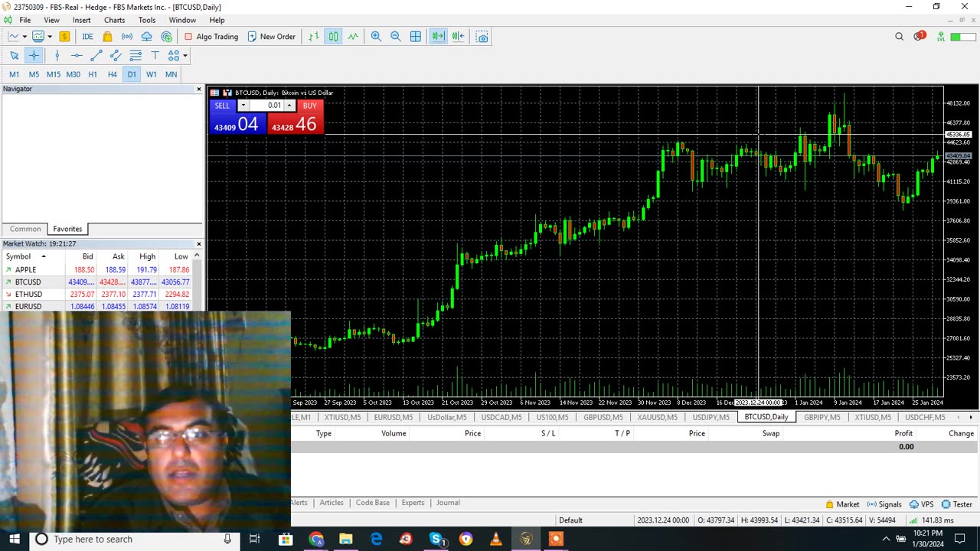Click the Depth of Market dollar icon
The height and width of the screenshot is (551, 980).
pyautogui.click(x=64, y=37)
